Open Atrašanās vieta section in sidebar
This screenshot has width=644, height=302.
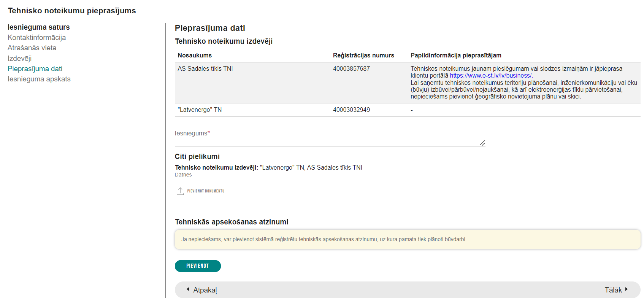click(x=32, y=48)
